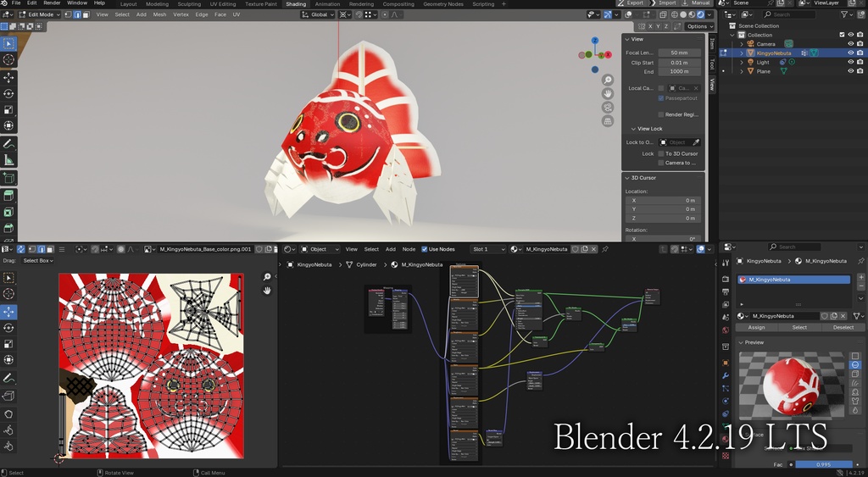Image resolution: width=868 pixels, height=477 pixels.
Task: Toggle Local Camera checkbox
Action: click(x=661, y=88)
